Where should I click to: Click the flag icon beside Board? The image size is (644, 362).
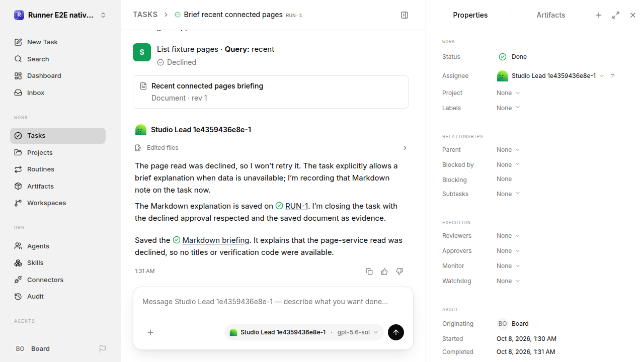[103, 349]
